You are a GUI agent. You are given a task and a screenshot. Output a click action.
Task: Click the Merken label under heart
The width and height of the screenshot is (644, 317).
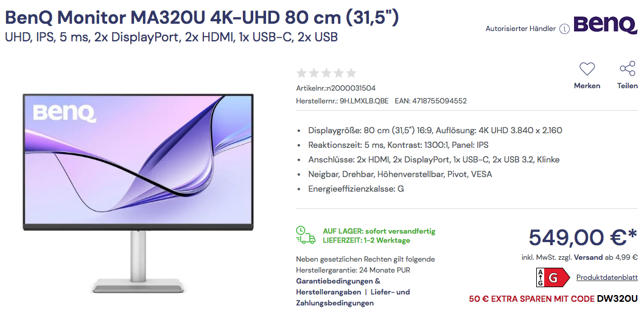click(x=587, y=86)
